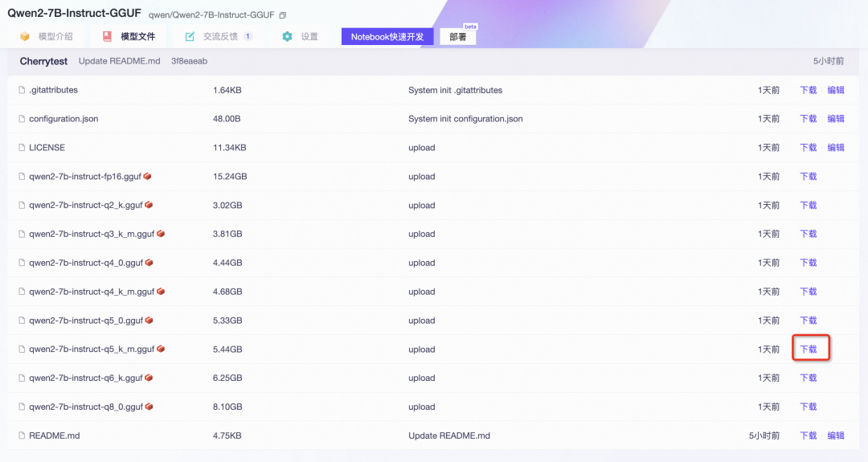Click the file icon of README.md
The height and width of the screenshot is (462, 868).
[22, 436]
